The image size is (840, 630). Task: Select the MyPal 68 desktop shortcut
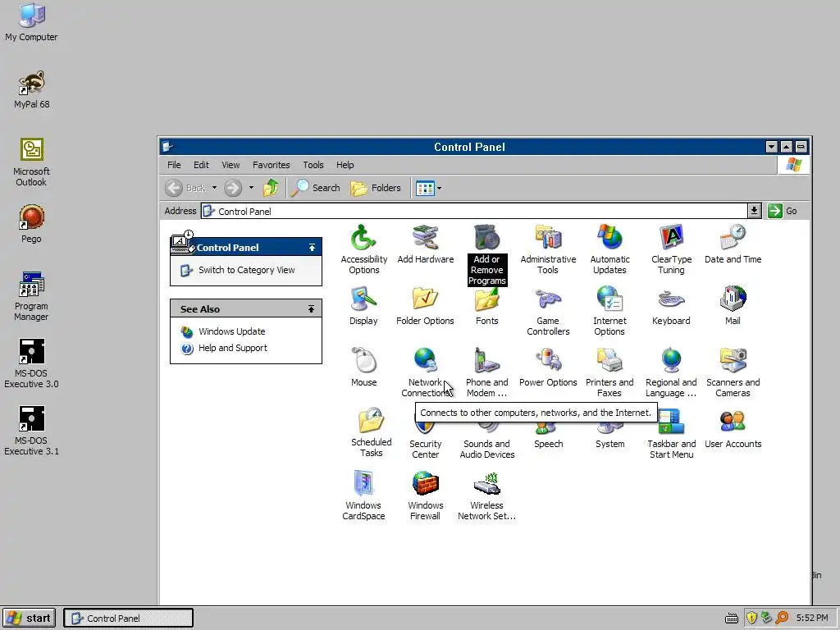[32, 89]
